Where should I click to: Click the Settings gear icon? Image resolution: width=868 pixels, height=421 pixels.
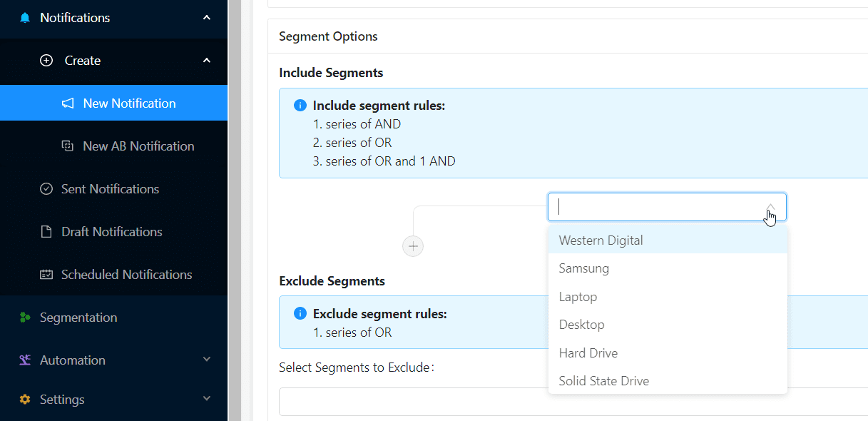[25, 400]
